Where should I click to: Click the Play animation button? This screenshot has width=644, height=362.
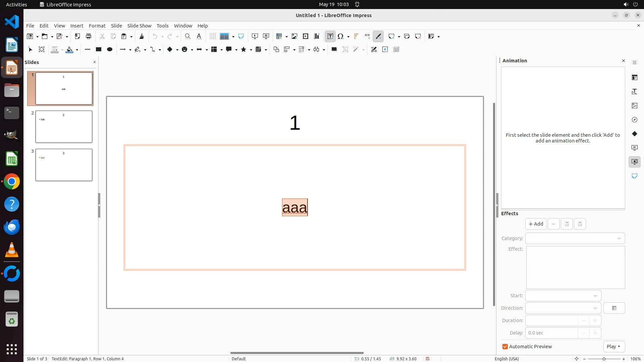coord(613,347)
